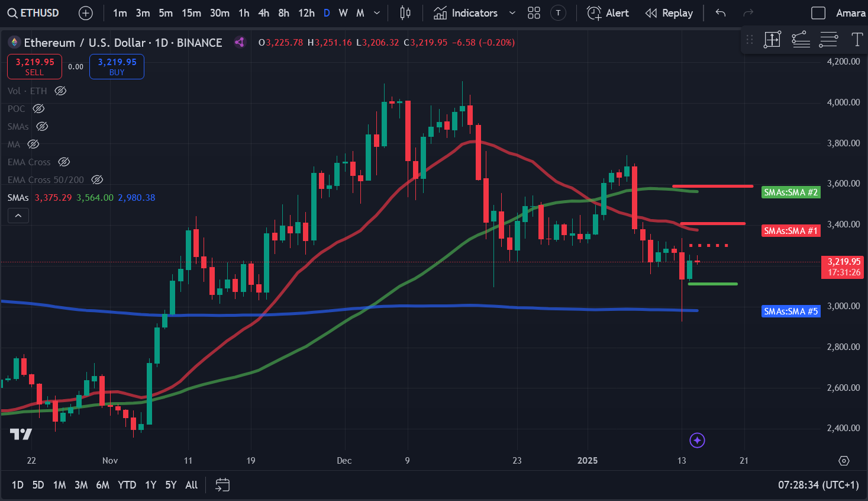Start bar Replay mode
Image resolution: width=868 pixels, height=501 pixels.
click(x=669, y=13)
